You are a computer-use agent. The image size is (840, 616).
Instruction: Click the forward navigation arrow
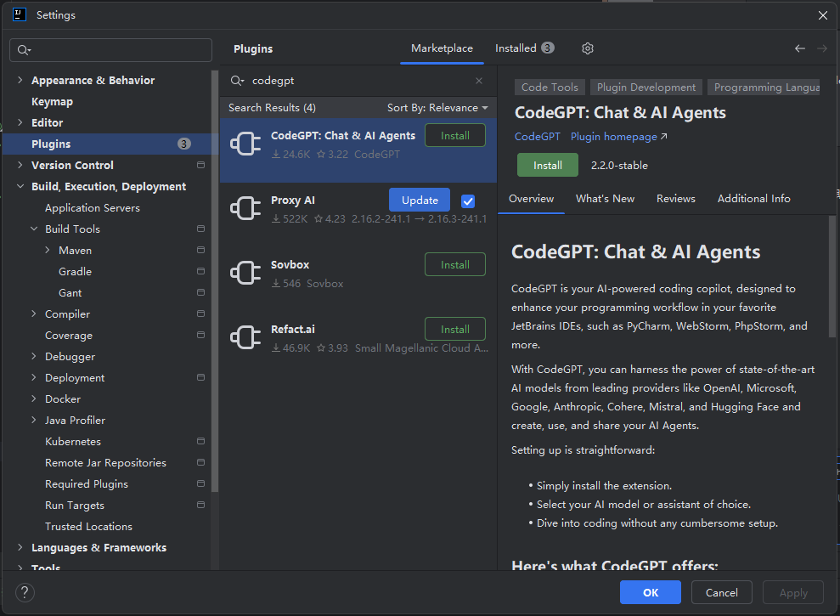pos(822,48)
